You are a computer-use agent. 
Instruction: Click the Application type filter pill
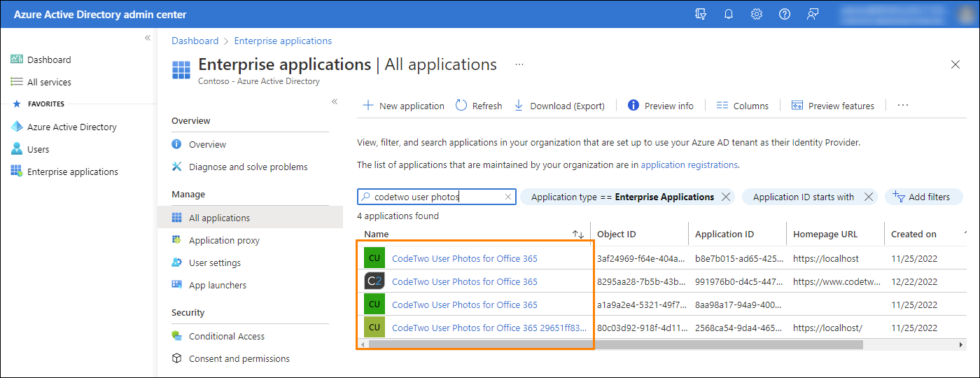(x=628, y=197)
